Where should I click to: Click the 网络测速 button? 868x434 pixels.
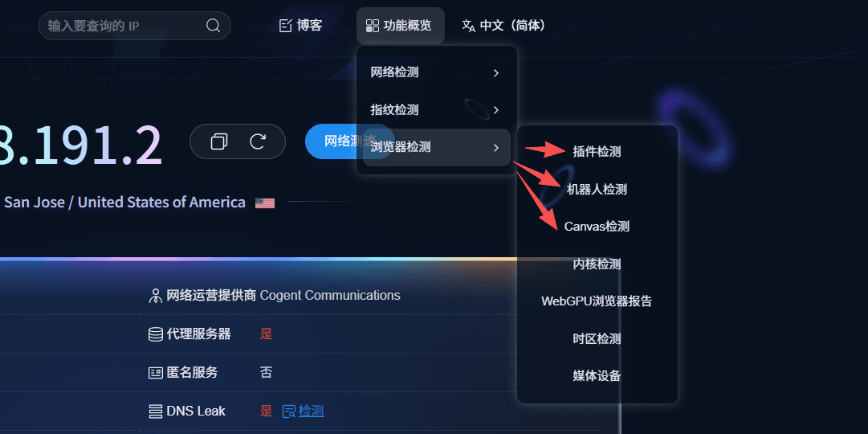click(350, 141)
